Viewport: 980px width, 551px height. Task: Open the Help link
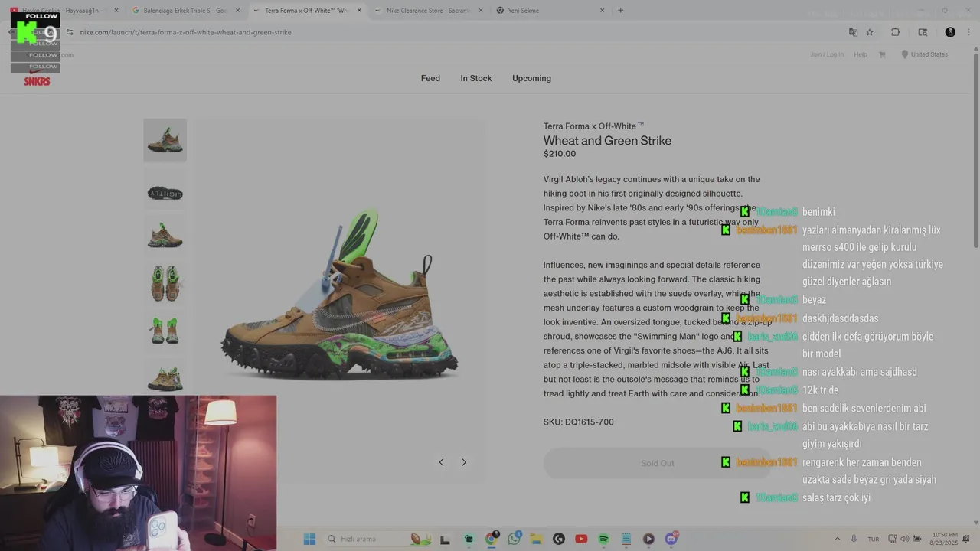point(861,54)
